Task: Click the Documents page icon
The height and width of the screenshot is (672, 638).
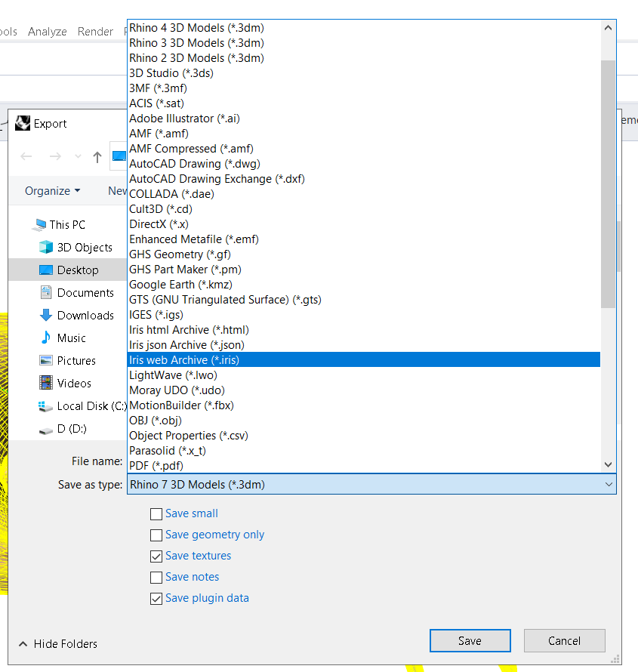Action: 46,292
